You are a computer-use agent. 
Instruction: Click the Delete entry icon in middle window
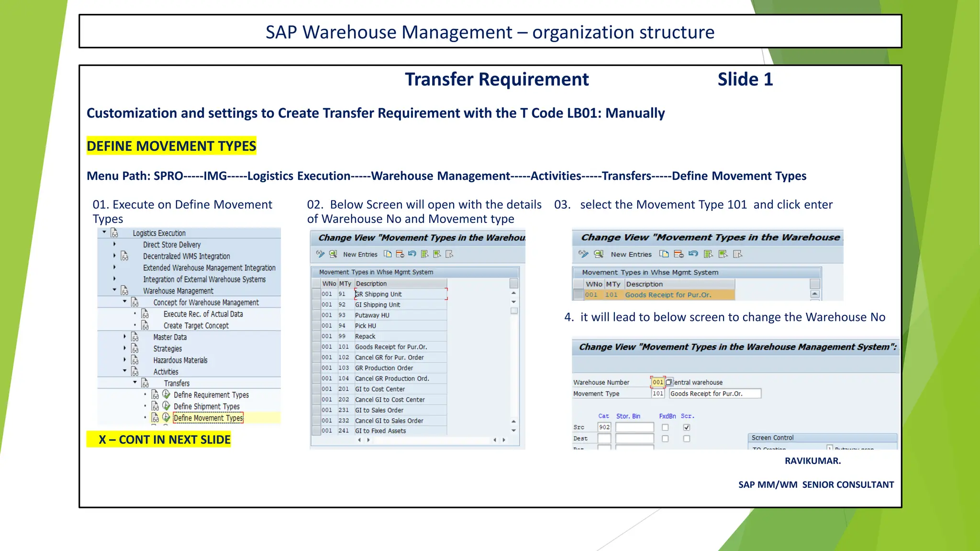pyautogui.click(x=400, y=254)
